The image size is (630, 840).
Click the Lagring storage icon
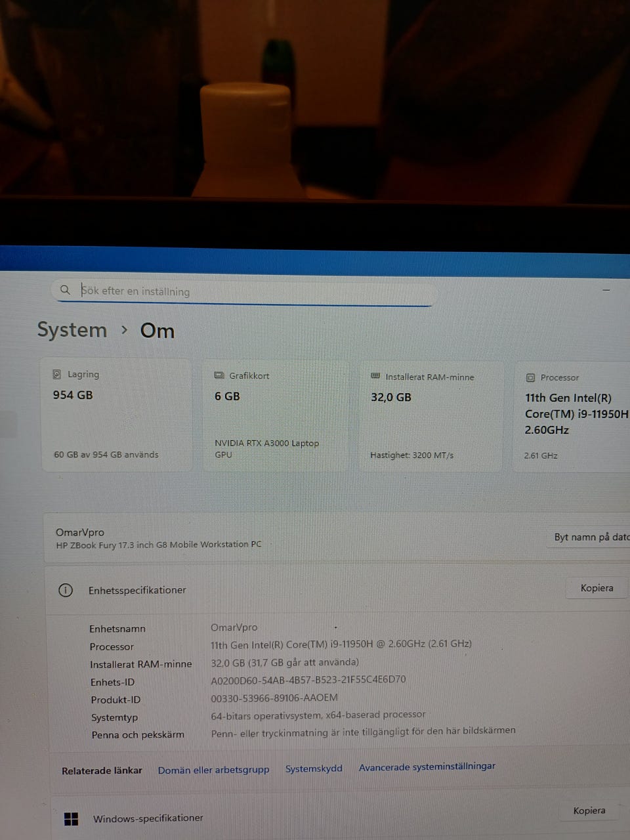pyautogui.click(x=56, y=374)
